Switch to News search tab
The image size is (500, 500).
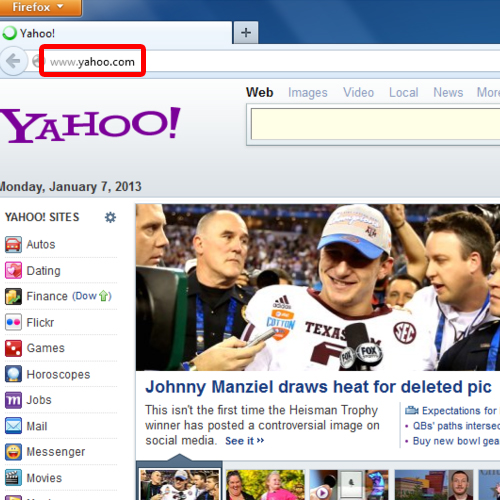coord(448,92)
